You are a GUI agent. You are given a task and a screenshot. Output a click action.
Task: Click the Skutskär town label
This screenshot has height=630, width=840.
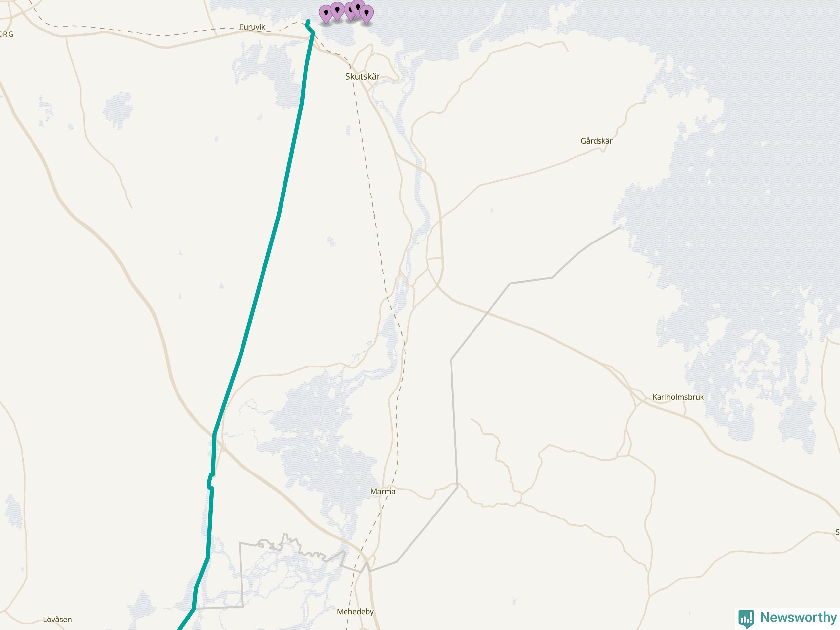[362, 76]
